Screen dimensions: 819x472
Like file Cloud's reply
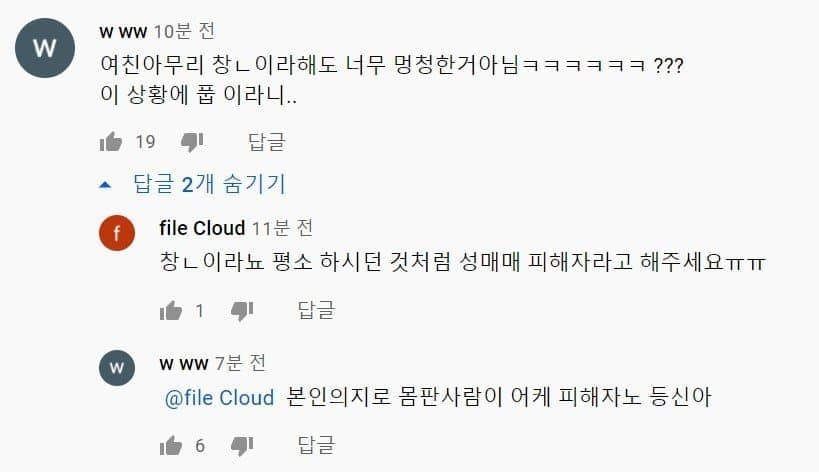coord(171,311)
